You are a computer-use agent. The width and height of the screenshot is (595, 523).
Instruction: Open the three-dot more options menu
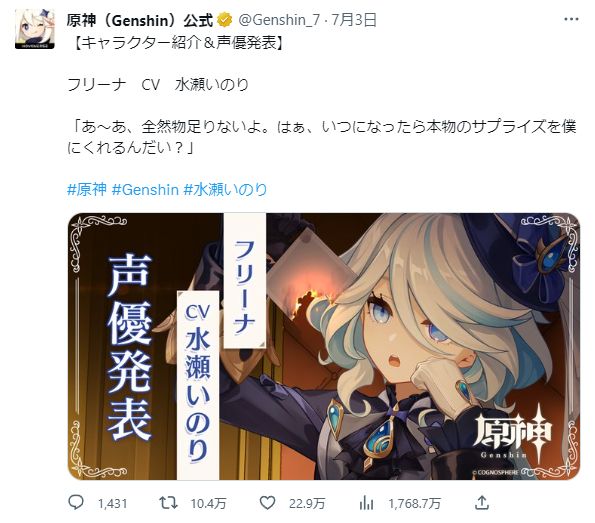571,19
